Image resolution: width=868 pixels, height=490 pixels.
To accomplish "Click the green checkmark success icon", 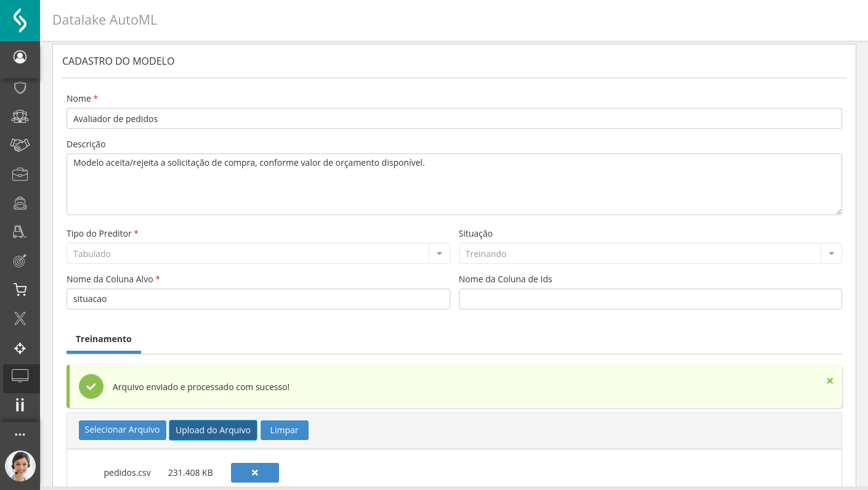I will (91, 386).
